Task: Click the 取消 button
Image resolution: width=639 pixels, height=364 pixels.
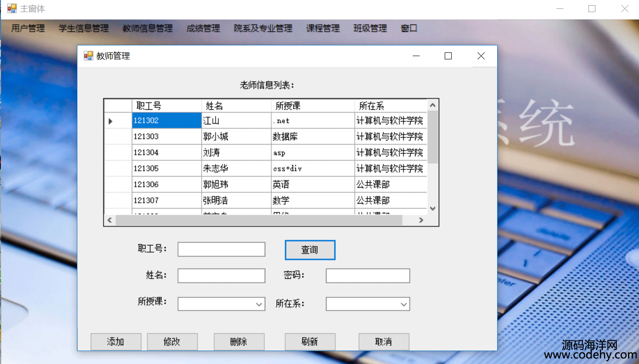Action: [x=383, y=342]
